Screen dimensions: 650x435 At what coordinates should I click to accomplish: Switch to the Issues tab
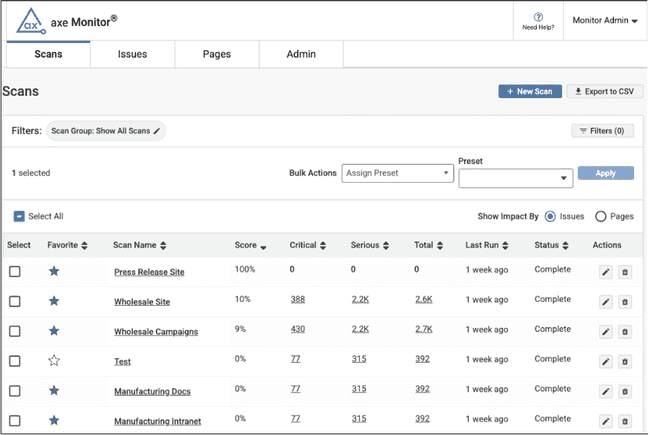(133, 55)
